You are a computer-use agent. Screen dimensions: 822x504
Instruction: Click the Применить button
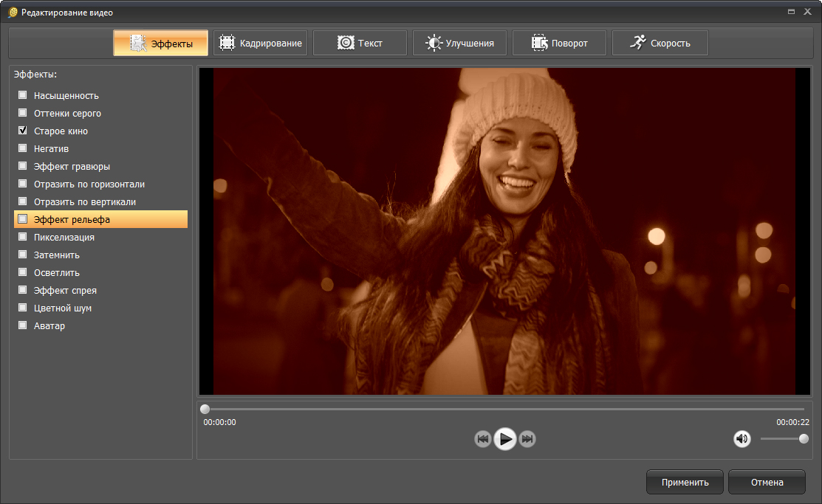click(x=685, y=482)
